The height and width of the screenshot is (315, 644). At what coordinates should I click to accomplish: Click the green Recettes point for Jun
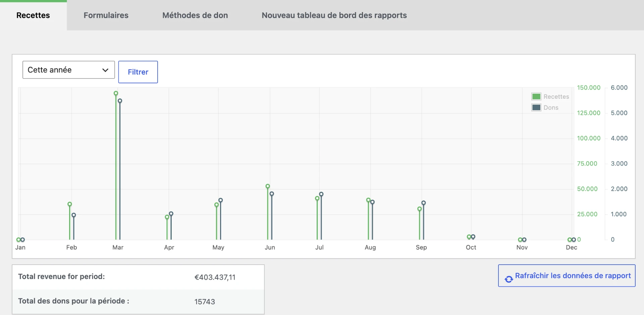[268, 186]
